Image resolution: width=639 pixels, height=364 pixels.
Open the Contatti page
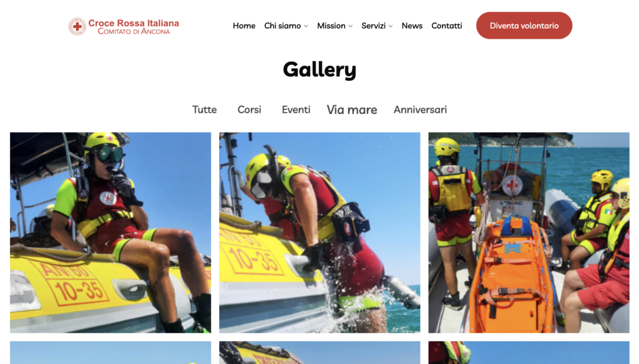(447, 26)
